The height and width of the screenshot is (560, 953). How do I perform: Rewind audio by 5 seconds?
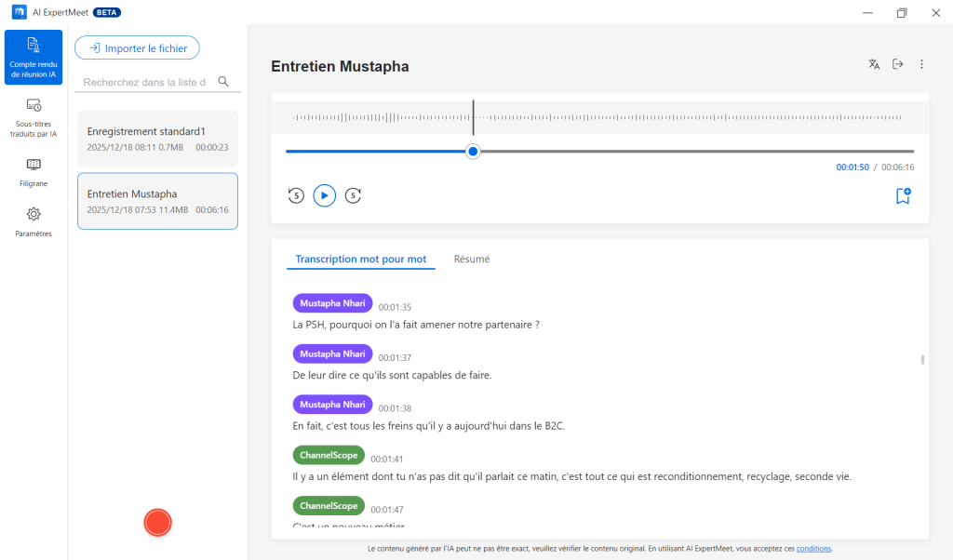[x=296, y=195]
